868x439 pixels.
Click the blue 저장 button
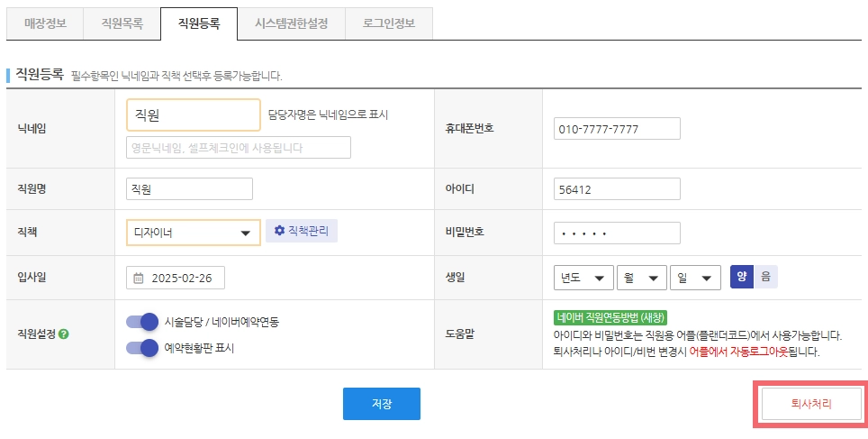[382, 404]
